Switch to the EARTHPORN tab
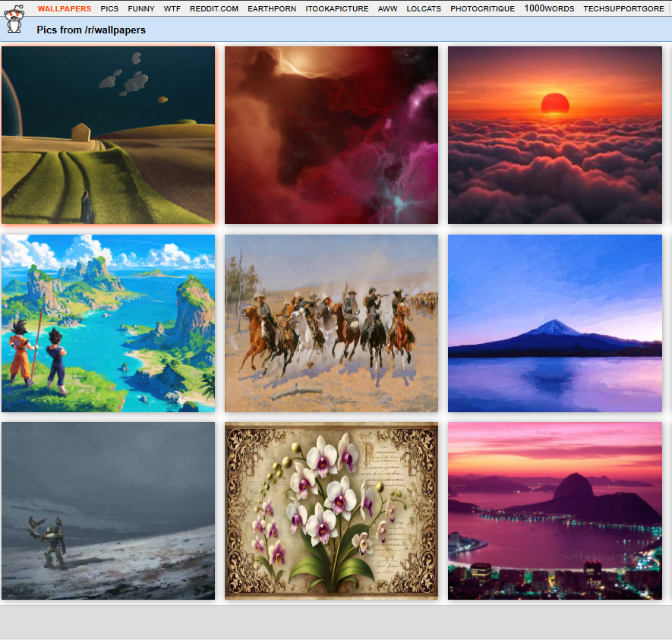The height and width of the screenshot is (640, 672). tap(272, 9)
